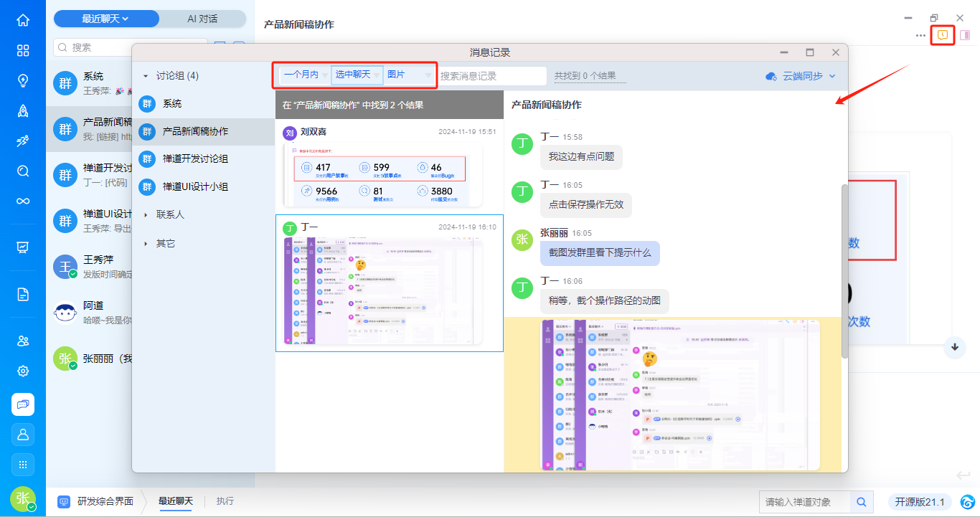Click the message 截图发群里看下提示什么
This screenshot has width=980, height=517.
point(600,252)
